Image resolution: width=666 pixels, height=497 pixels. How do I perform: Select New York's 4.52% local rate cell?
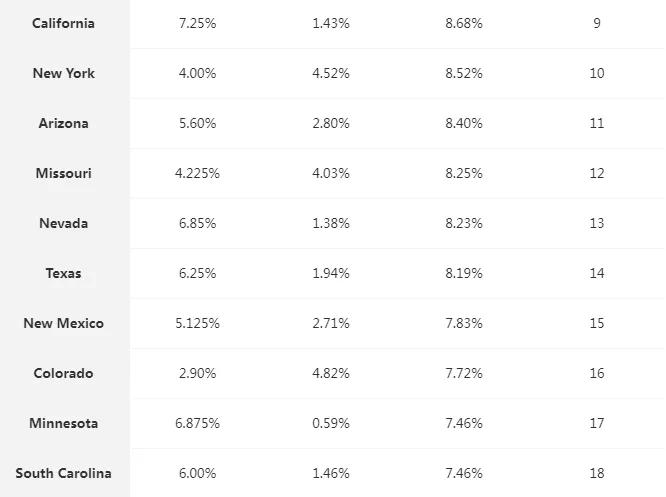330,73
